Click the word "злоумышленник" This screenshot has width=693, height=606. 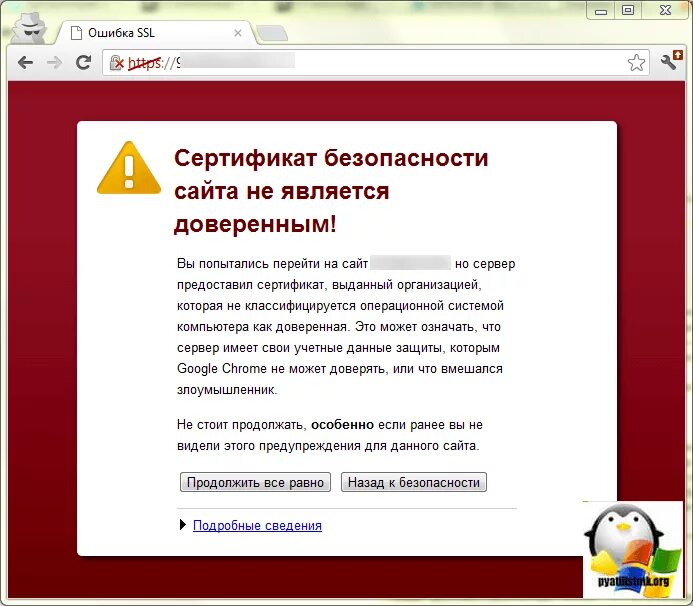click(x=225, y=390)
